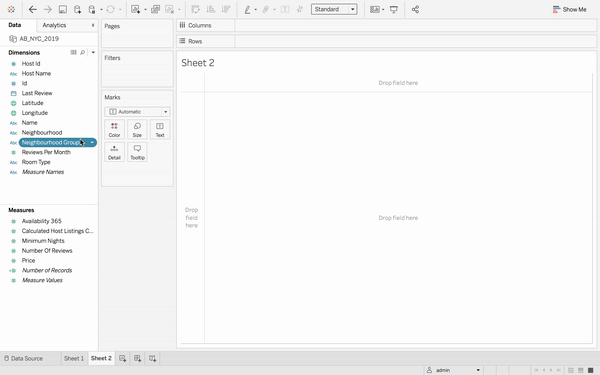Expand the Pause Auto Updates dropdown arrow
600x375 pixels.
coord(101,10)
